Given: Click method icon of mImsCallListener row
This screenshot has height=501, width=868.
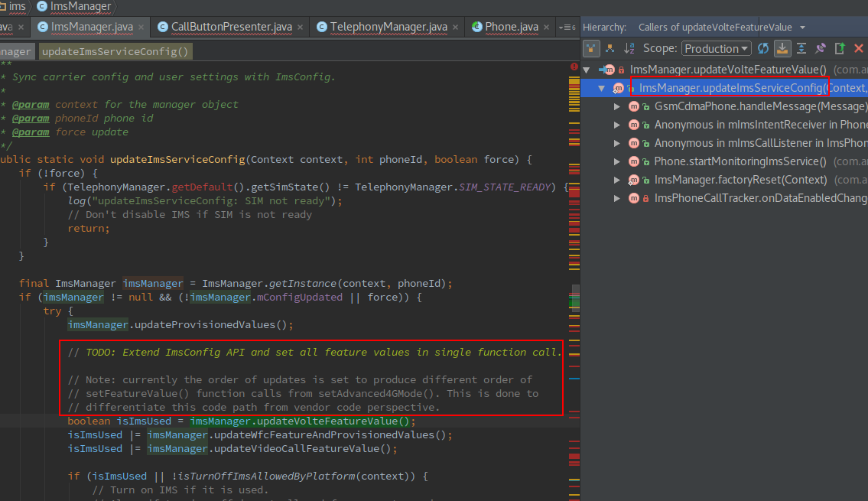Looking at the screenshot, I should [634, 143].
